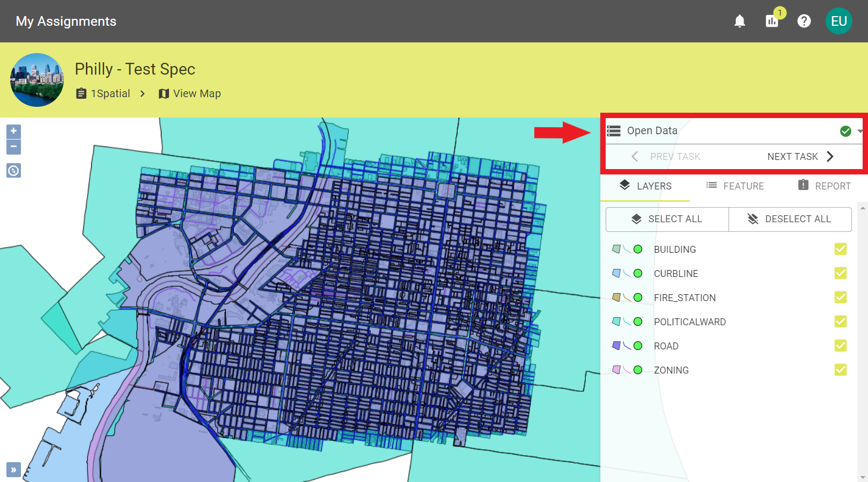Open the help question mark icon
The width and height of the screenshot is (868, 482).
click(804, 21)
